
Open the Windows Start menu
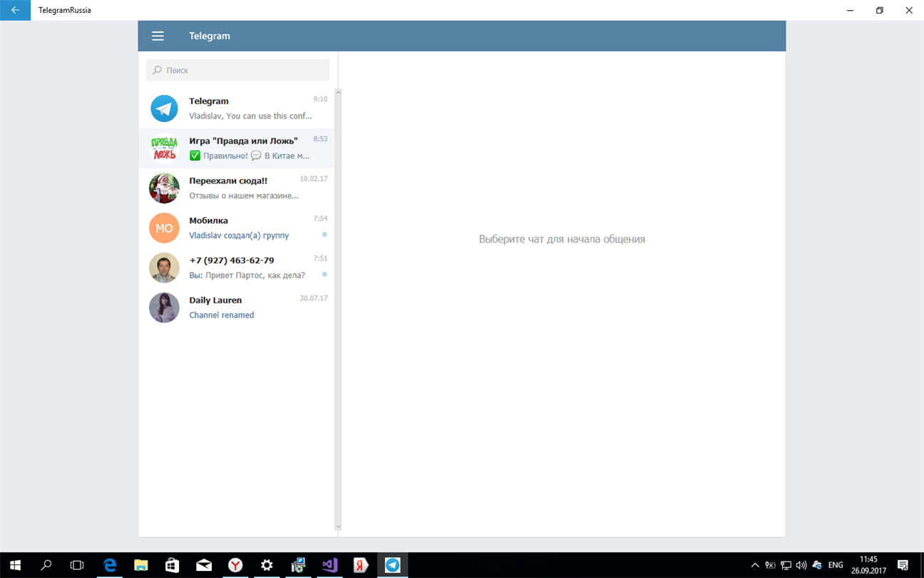(x=15, y=565)
